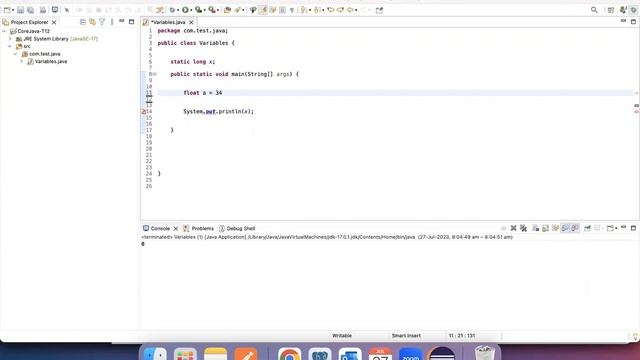Collapse the src folder node
640x360 pixels.
tap(10, 46)
